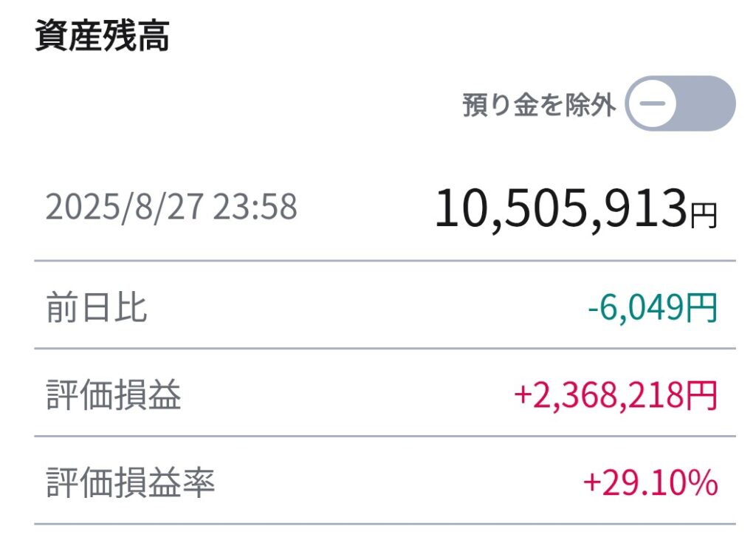
Task: Toggle the 預り金を除外 switch
Action: (680, 103)
